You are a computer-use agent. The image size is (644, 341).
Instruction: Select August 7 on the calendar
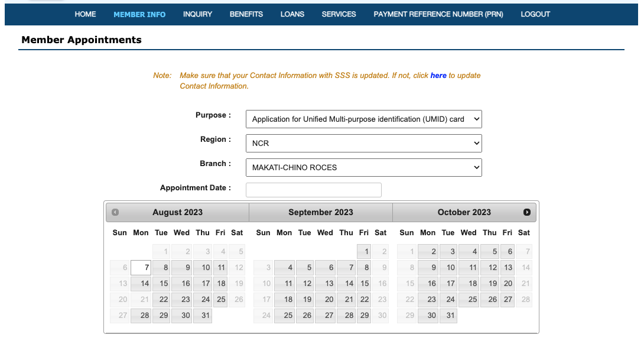[141, 267]
